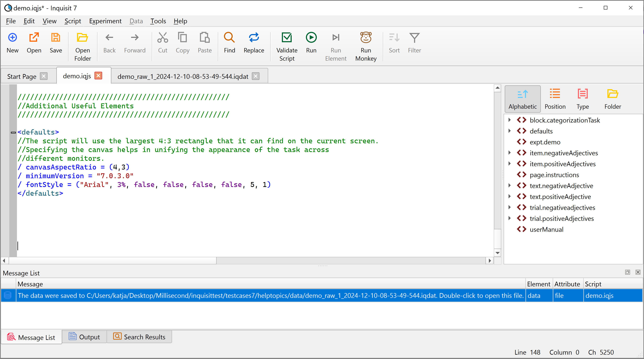Expand trial.negativeadjectives tree node
Image resolution: width=644 pixels, height=359 pixels.
[509, 208]
